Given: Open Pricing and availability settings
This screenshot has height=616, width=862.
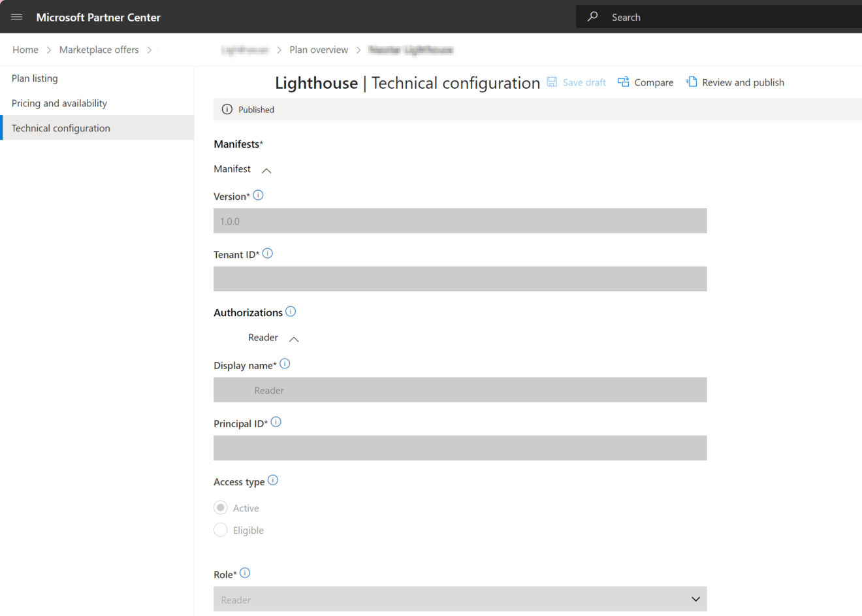Looking at the screenshot, I should click(59, 103).
